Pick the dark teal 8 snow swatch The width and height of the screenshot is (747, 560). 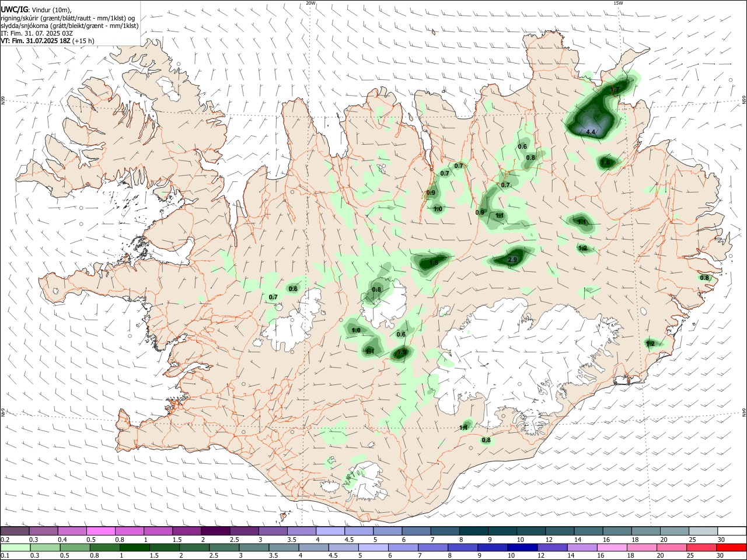[x=474, y=531]
